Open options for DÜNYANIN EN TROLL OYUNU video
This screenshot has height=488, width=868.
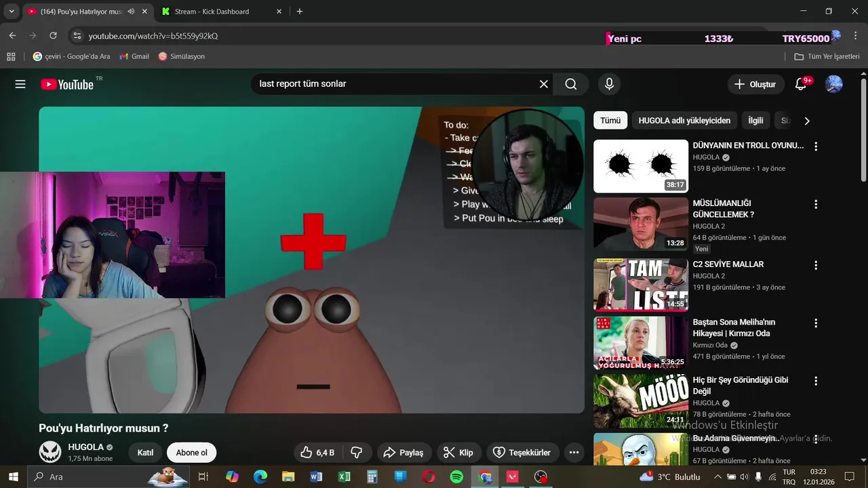816,146
